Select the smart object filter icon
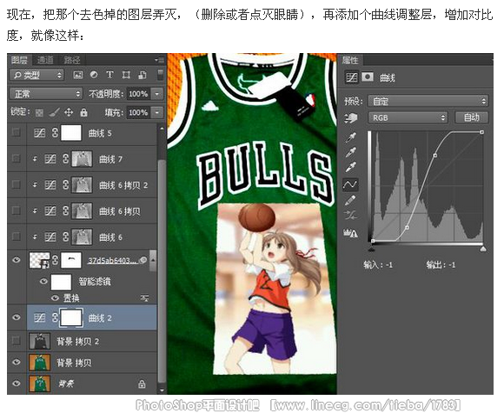The image size is (504, 420). coord(143,75)
